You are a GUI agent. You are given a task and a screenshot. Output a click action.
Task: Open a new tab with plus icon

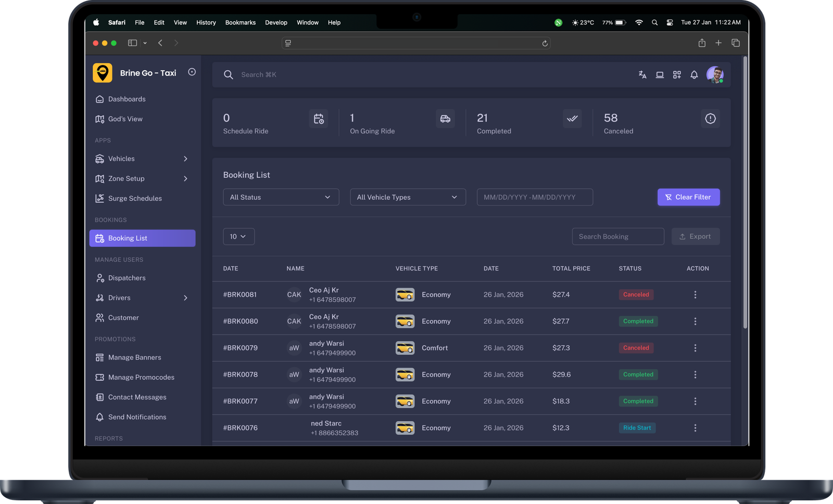click(718, 43)
